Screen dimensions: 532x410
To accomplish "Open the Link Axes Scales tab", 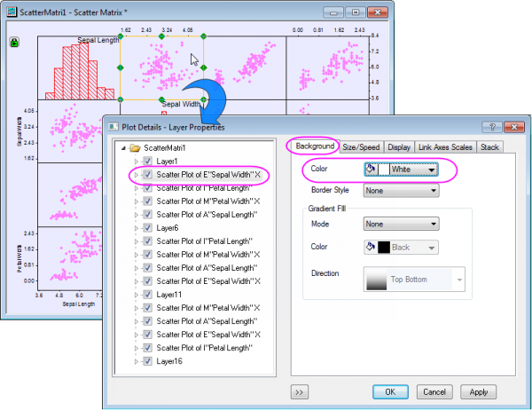I will (x=445, y=147).
